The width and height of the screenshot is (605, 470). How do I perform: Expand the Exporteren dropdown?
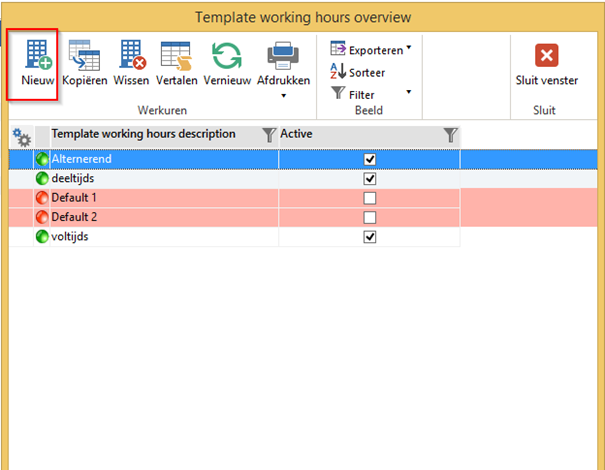pyautogui.click(x=409, y=48)
